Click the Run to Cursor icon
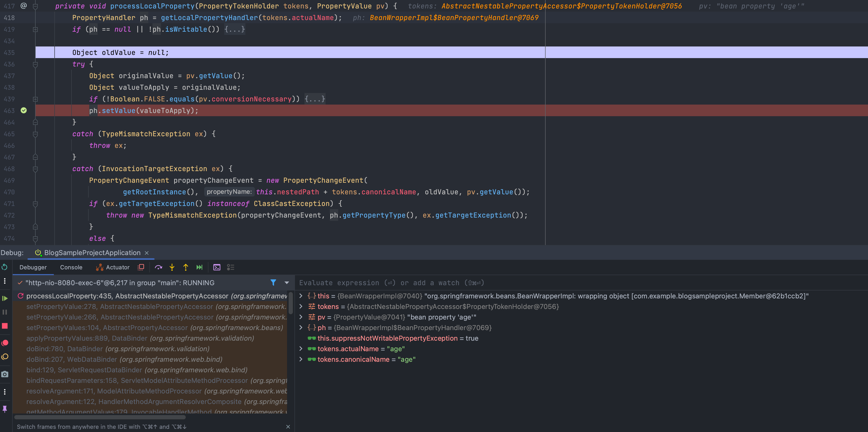The image size is (868, 432). 199,267
